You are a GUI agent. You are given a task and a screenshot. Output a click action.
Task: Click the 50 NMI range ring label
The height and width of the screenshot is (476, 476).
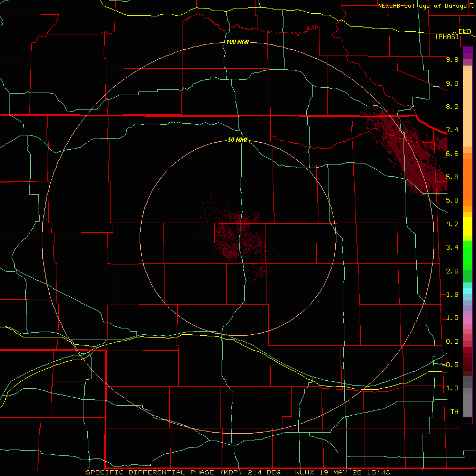(237, 140)
